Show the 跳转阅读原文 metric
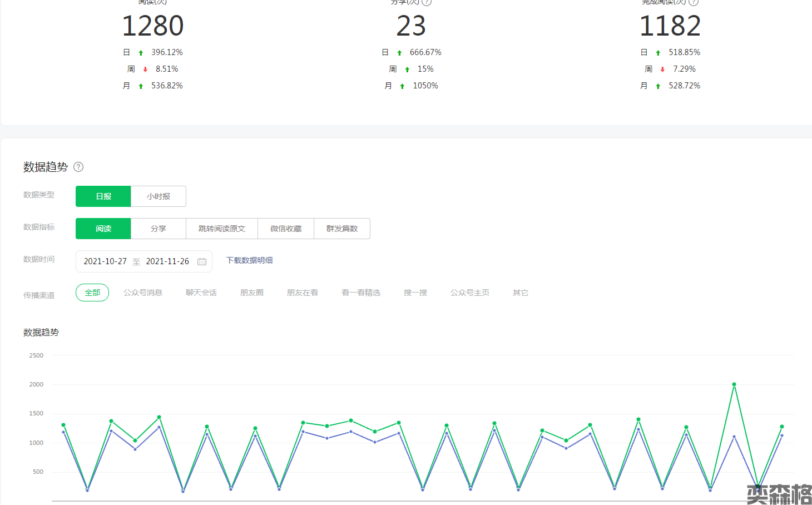This screenshot has width=812, height=505. [222, 229]
